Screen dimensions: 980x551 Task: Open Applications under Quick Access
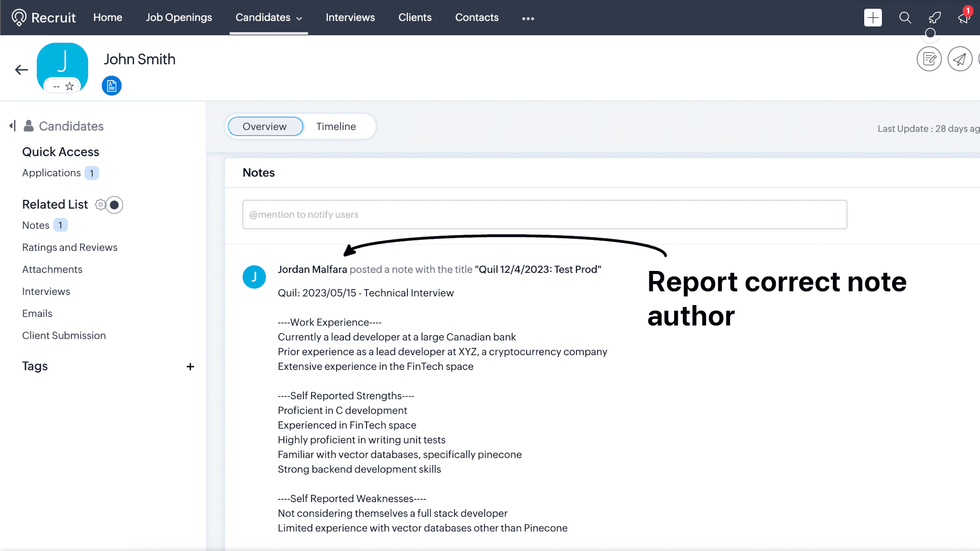pyautogui.click(x=51, y=172)
